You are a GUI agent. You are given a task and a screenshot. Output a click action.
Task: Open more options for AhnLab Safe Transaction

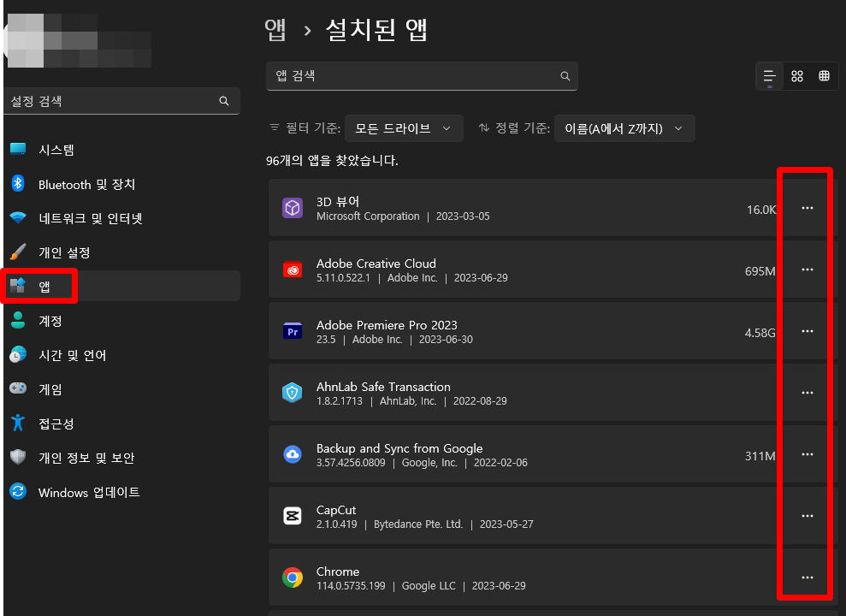(807, 393)
